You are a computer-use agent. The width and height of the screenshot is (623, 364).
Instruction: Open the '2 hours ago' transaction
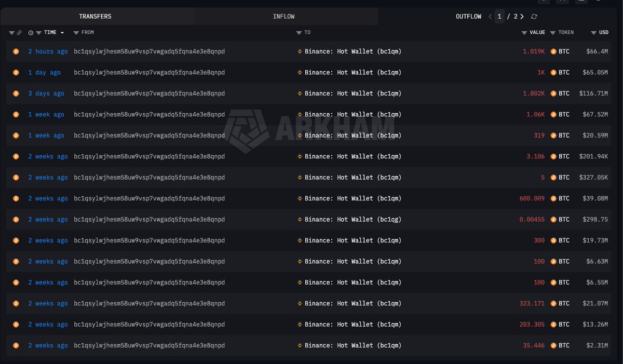pyautogui.click(x=48, y=51)
